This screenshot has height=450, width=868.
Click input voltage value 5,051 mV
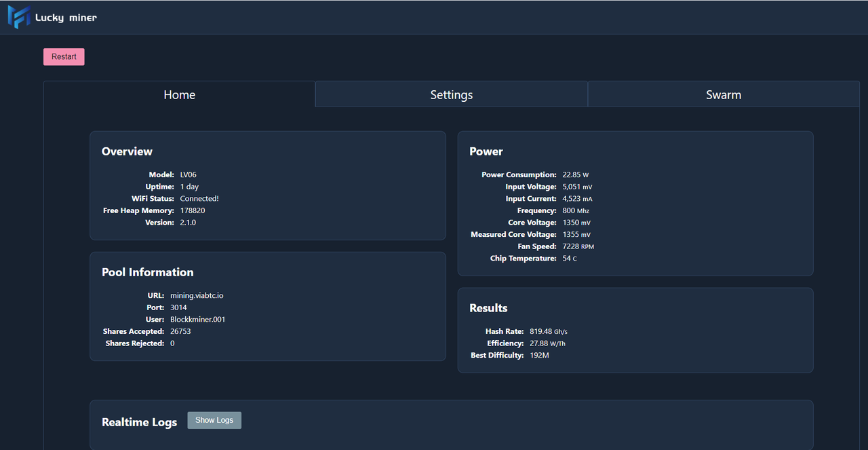(577, 187)
